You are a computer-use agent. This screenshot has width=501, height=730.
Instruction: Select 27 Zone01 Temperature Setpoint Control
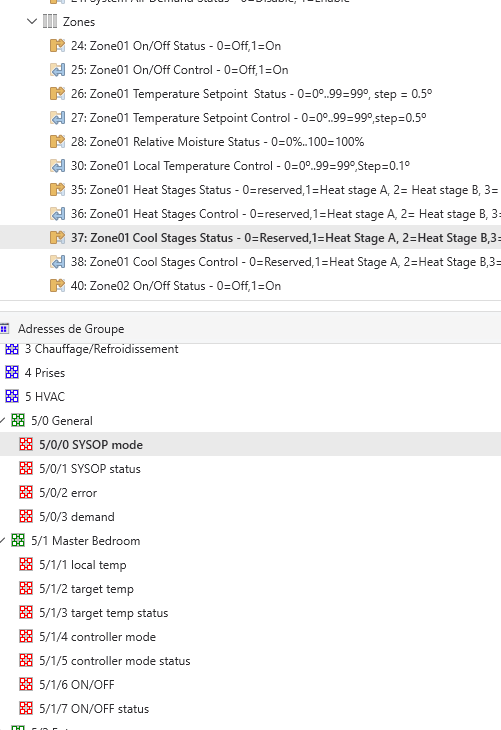tap(249, 118)
